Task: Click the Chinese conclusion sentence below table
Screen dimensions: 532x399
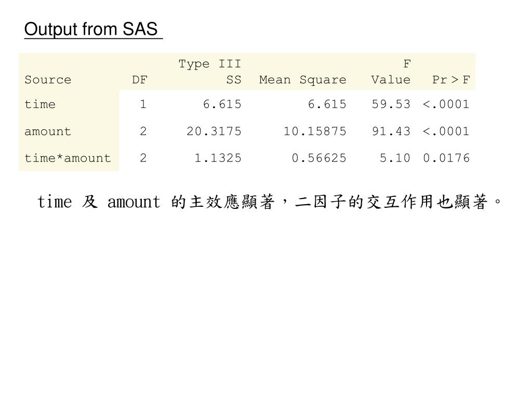Action: (269, 202)
